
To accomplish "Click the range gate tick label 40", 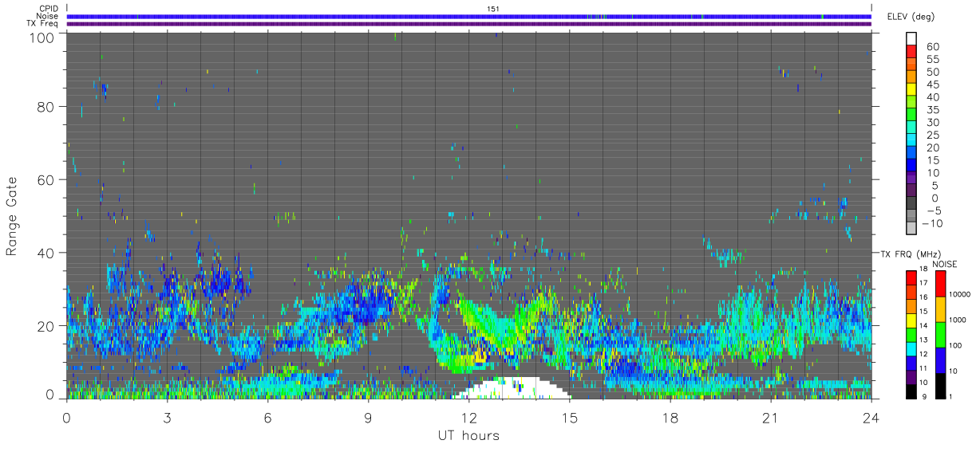I will point(47,253).
